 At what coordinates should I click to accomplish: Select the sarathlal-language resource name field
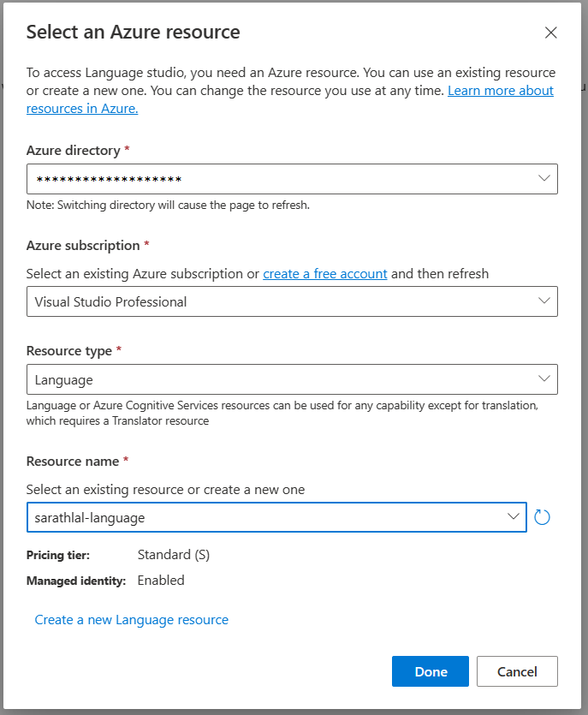(257, 516)
